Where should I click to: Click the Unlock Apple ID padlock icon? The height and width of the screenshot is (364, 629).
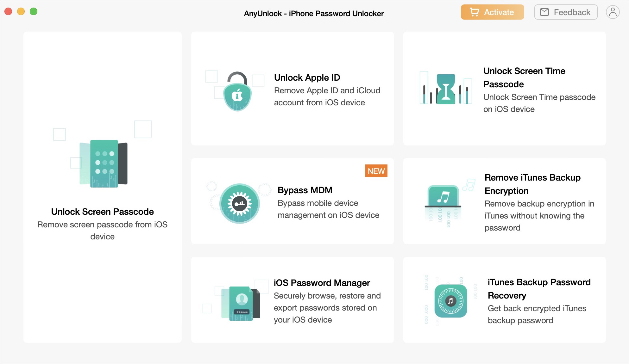(x=237, y=91)
